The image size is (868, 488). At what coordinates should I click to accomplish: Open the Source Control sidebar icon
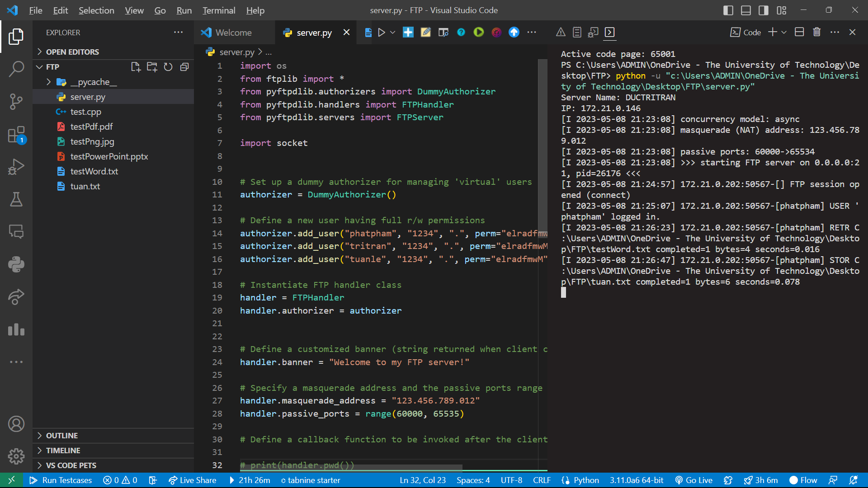16,102
